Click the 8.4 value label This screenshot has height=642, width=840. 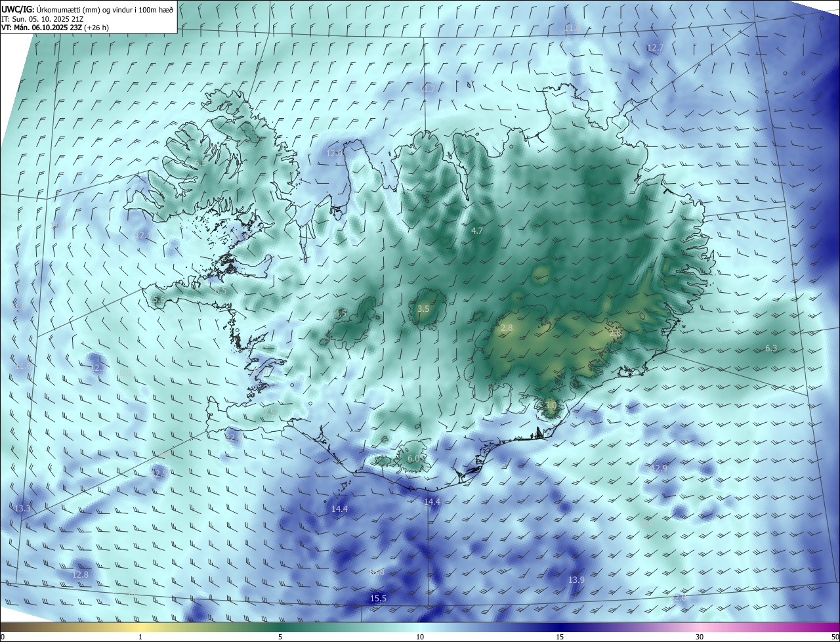click(646, 524)
